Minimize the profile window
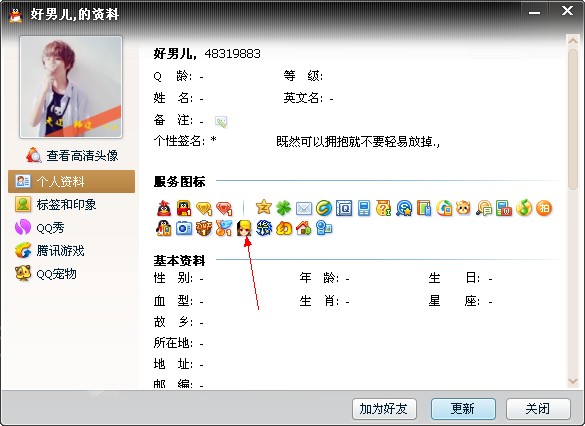 coord(535,12)
